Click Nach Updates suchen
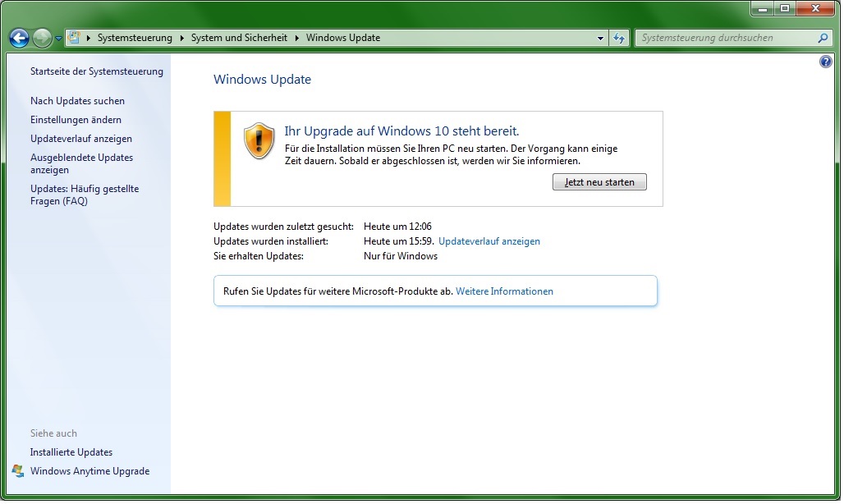Screen dimensions: 844x504 pyautogui.click(x=78, y=101)
